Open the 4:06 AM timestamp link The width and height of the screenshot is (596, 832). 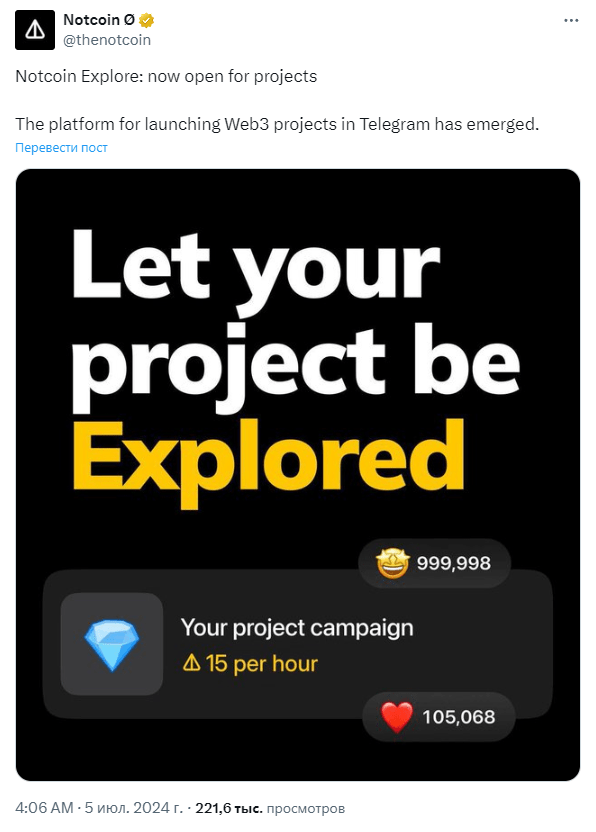tap(44, 808)
